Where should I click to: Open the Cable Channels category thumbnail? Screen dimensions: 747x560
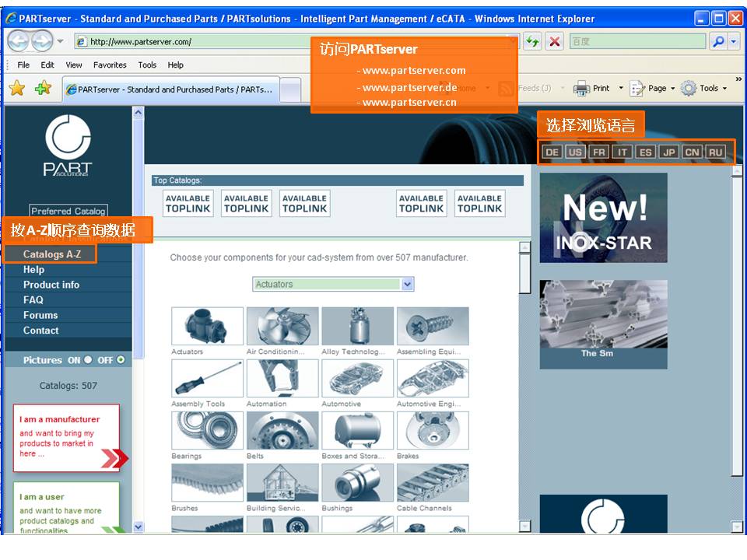click(433, 483)
